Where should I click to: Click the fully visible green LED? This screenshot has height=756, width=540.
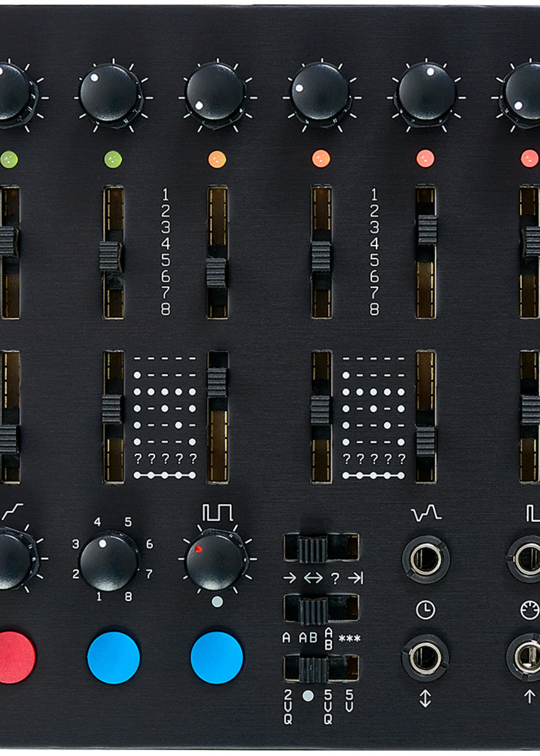coord(113,160)
